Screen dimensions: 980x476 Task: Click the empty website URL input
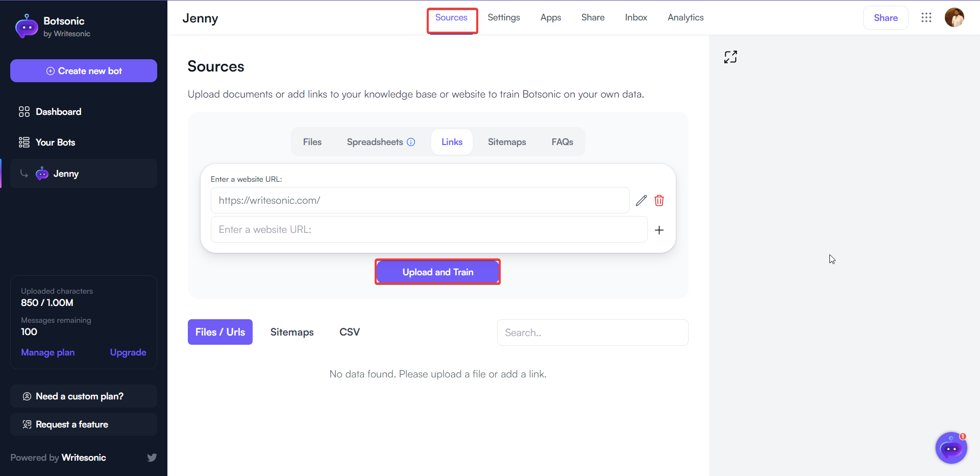tap(429, 229)
